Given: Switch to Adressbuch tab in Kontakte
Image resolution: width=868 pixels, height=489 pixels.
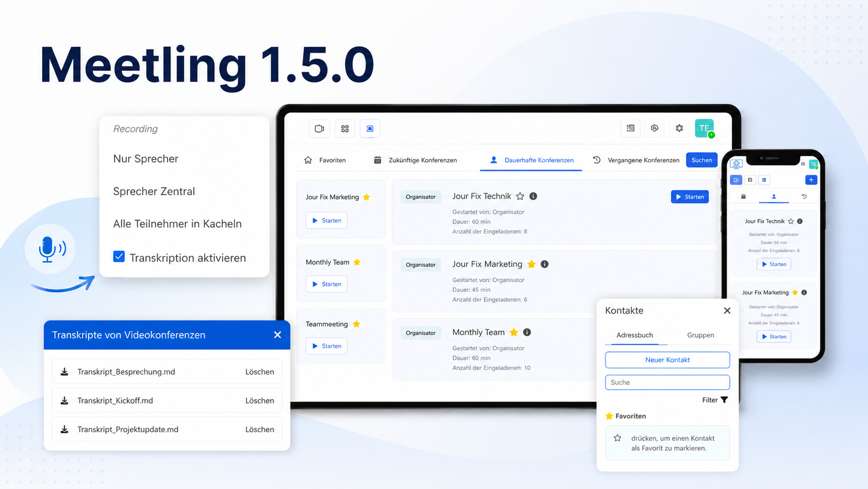Looking at the screenshot, I should point(634,335).
